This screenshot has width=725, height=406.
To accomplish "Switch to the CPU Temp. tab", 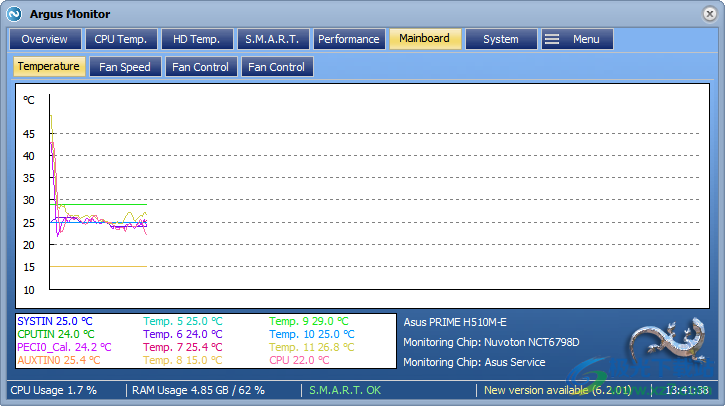I will (120, 39).
